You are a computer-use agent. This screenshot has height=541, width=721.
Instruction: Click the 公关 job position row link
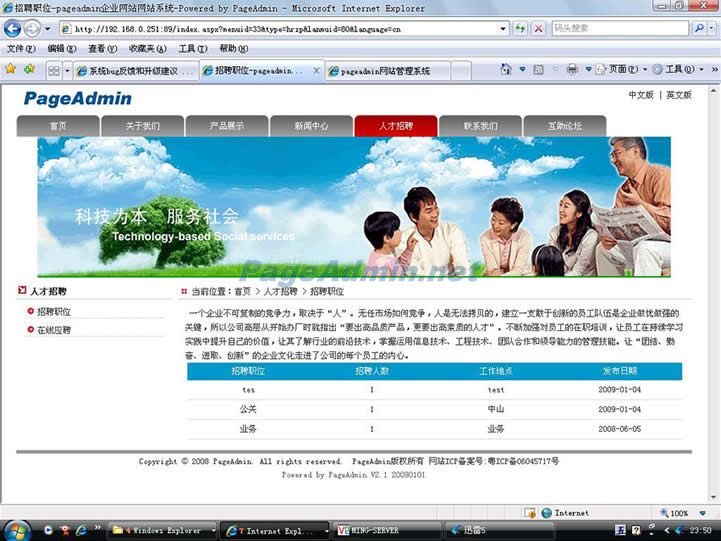[x=248, y=409]
